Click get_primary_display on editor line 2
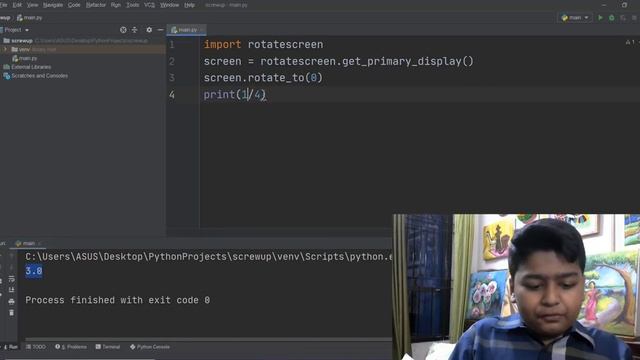Image resolution: width=640 pixels, height=360 pixels. [402, 61]
